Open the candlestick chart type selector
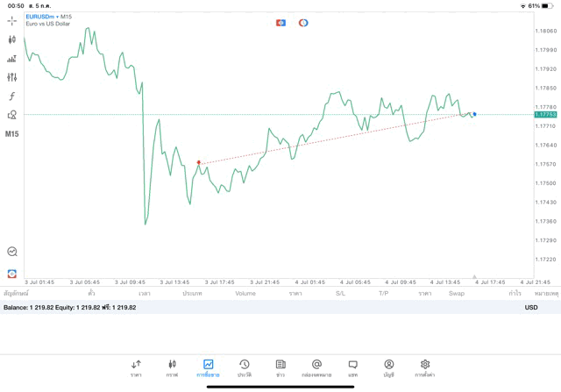Viewport: 561px width, 392px height. pos(11,39)
